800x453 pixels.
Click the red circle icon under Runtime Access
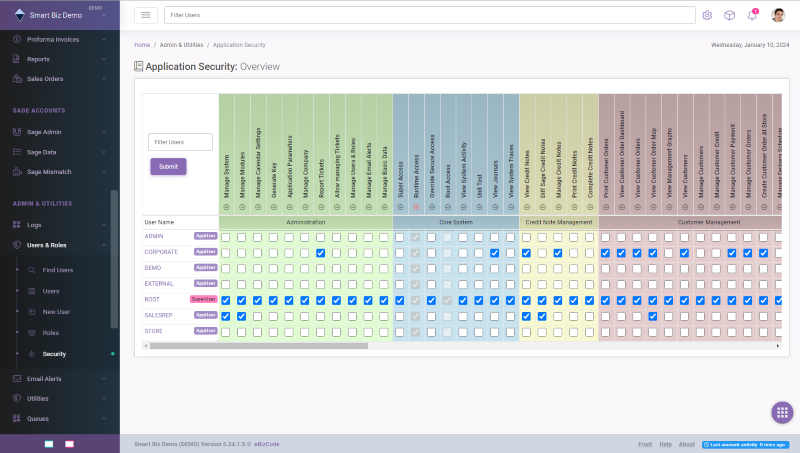pos(416,206)
